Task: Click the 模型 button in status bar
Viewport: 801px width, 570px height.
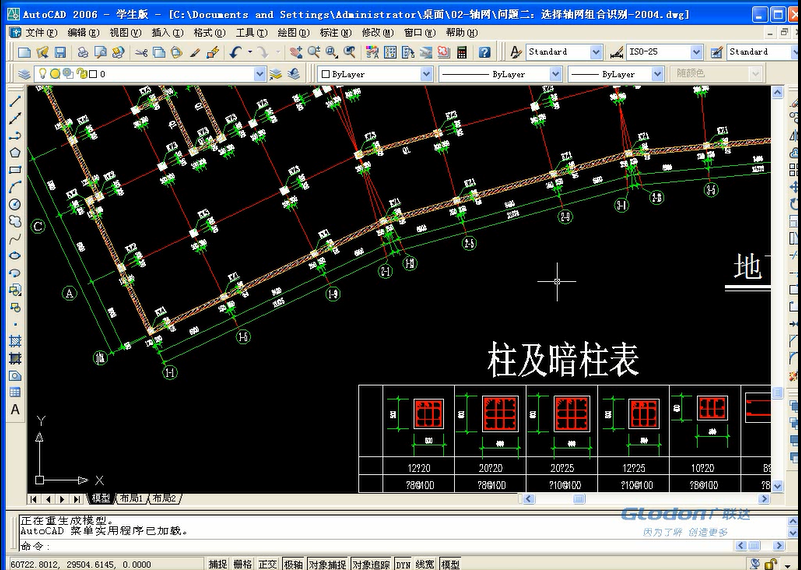Action: point(450,564)
